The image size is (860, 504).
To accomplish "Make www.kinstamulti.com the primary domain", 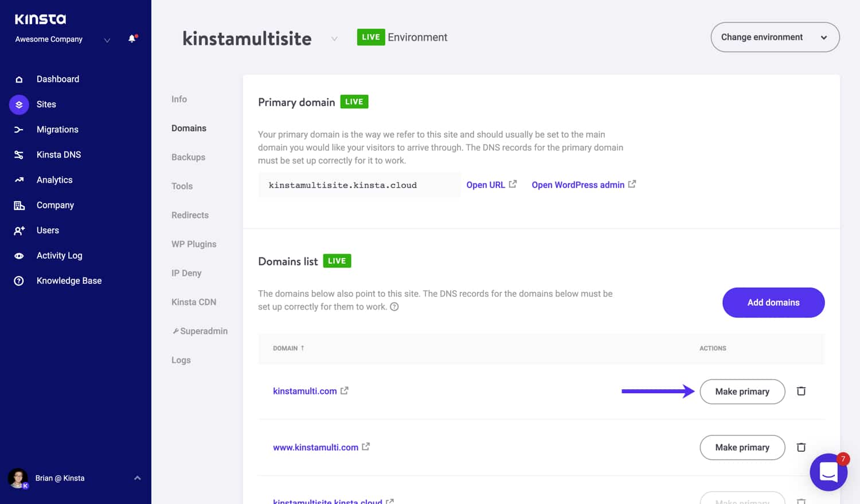I will tap(742, 447).
